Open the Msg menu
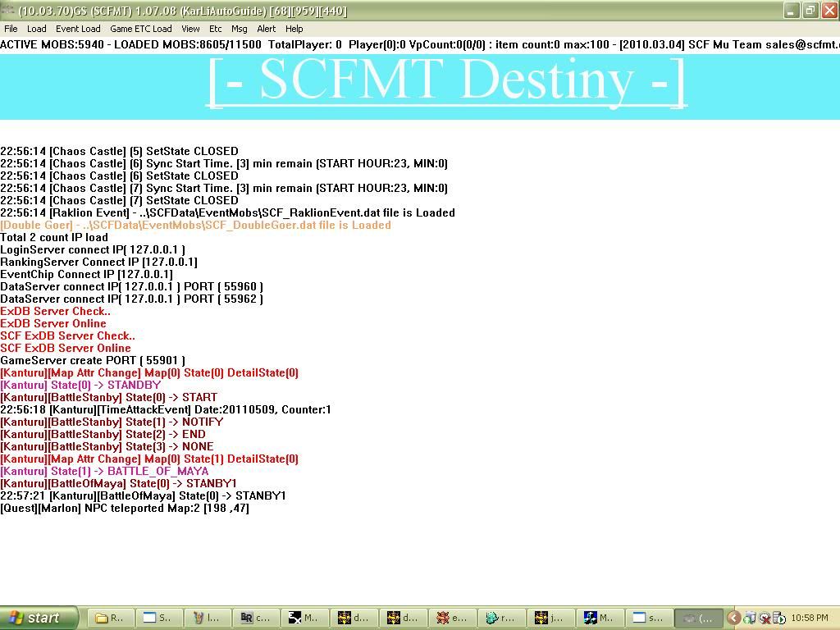Image resolution: width=840 pixels, height=630 pixels. pyautogui.click(x=239, y=29)
